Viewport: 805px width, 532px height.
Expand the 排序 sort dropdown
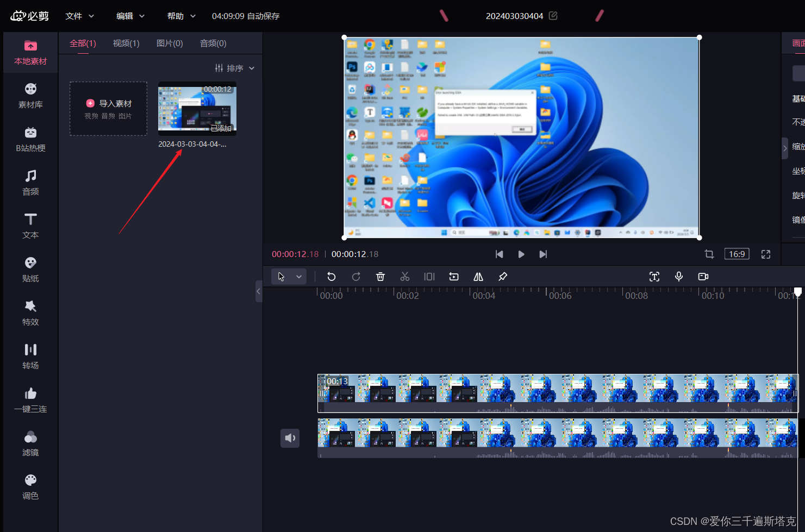click(x=235, y=68)
